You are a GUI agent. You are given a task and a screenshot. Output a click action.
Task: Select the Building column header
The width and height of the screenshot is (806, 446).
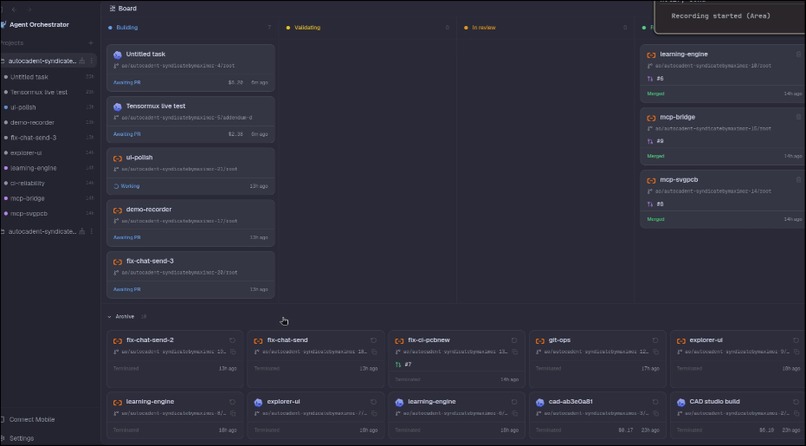[x=126, y=28]
